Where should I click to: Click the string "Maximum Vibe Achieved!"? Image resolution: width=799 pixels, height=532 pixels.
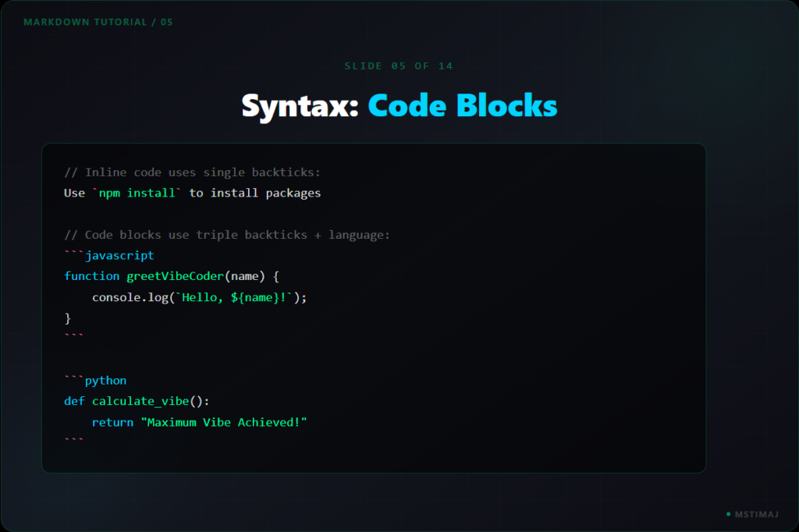click(x=224, y=423)
